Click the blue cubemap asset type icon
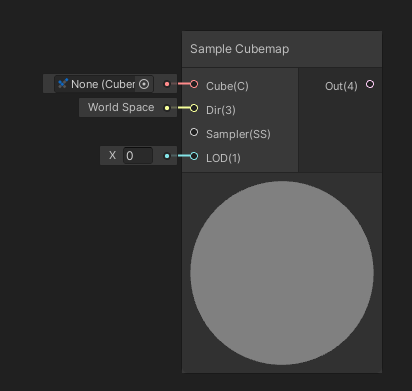This screenshot has height=391, width=412. tap(63, 83)
